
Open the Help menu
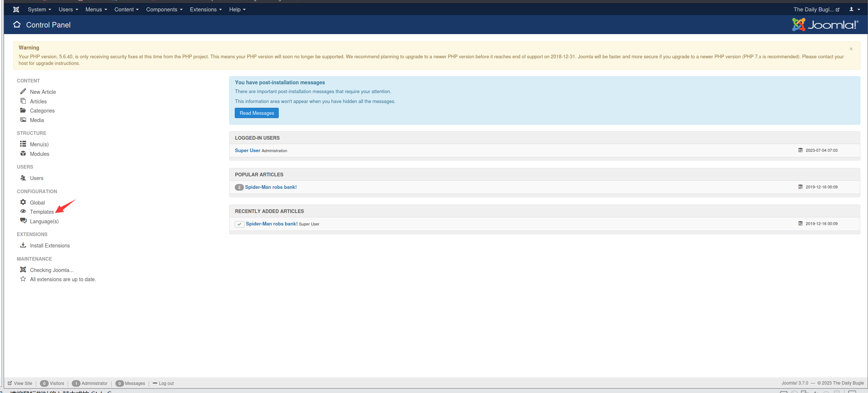tap(237, 10)
